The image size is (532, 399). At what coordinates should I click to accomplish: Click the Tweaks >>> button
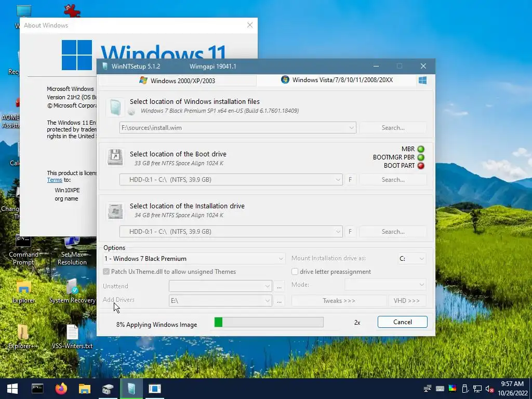click(x=339, y=301)
